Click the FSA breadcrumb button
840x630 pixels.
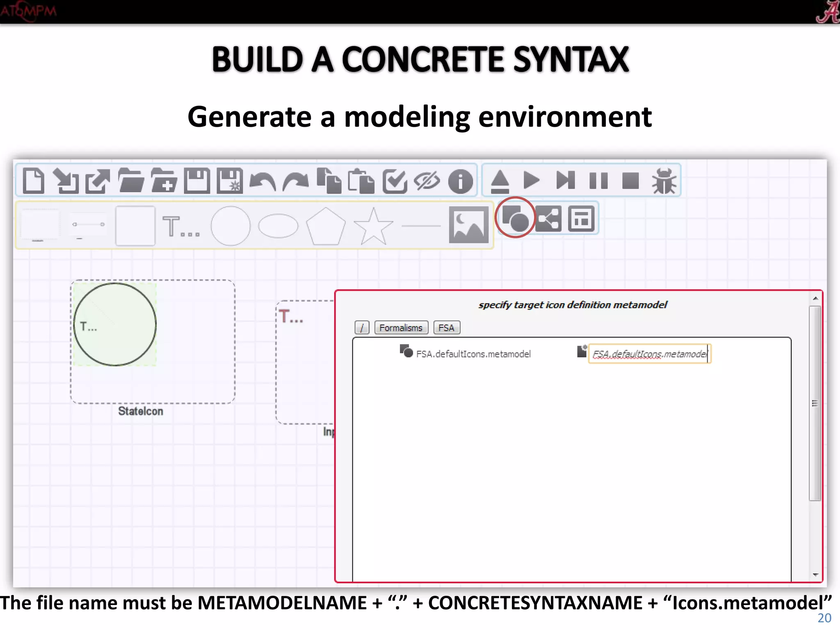(x=447, y=328)
